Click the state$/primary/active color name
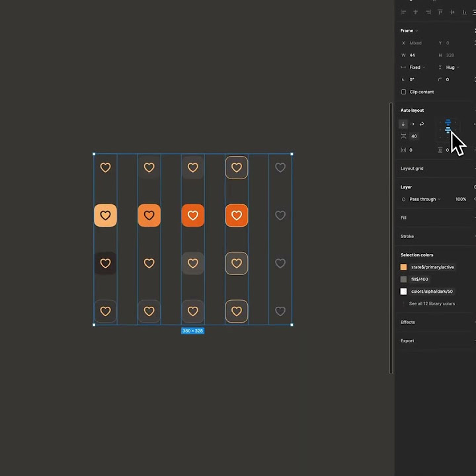The image size is (476, 476). (432, 267)
